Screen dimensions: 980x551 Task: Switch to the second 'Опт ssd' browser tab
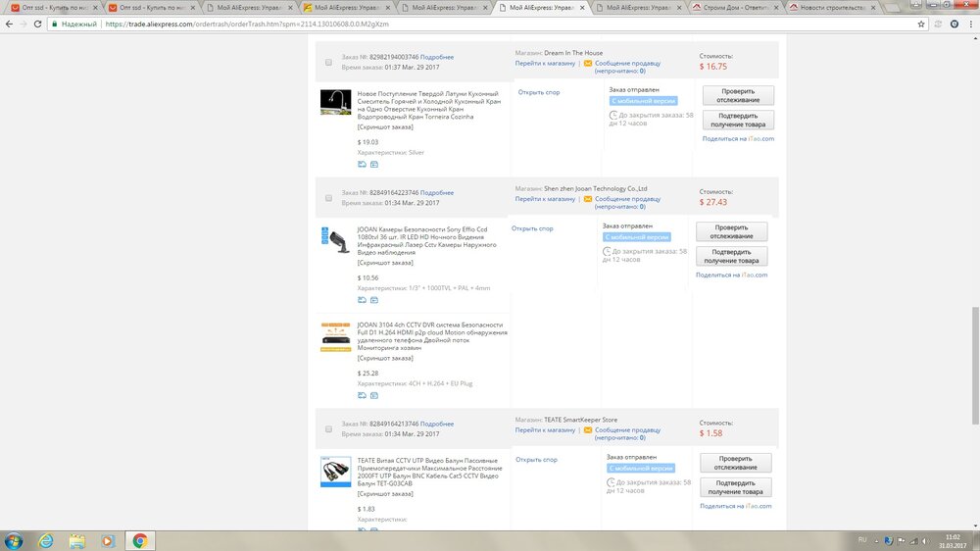[x=150, y=8]
